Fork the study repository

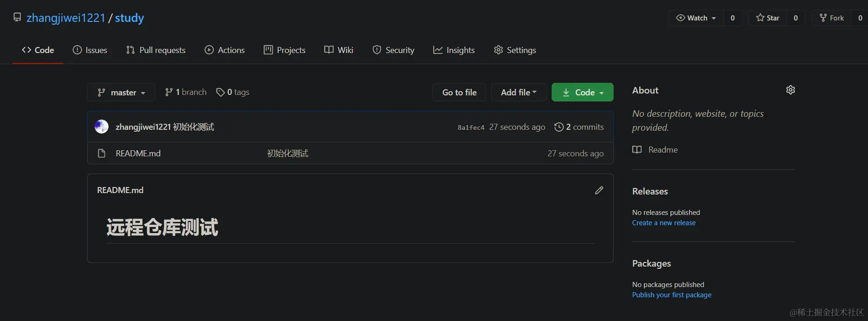click(832, 18)
